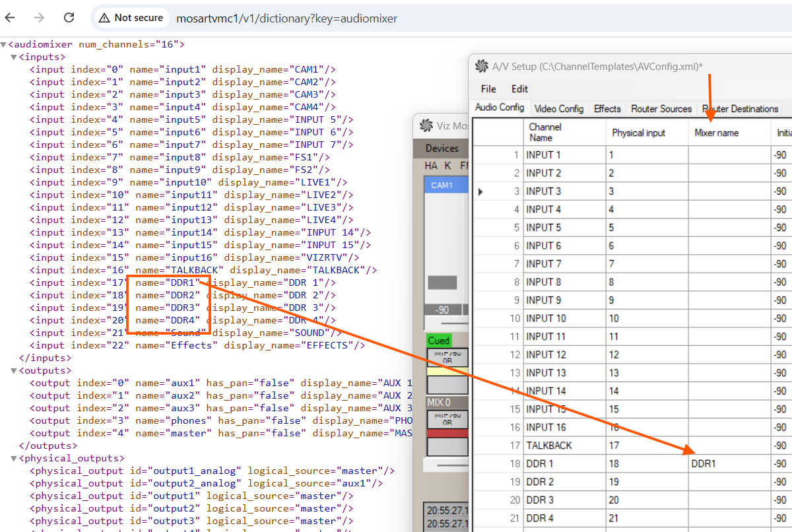792x532 pixels.
Task: Open the File menu in A/V Setup
Action: click(x=488, y=88)
